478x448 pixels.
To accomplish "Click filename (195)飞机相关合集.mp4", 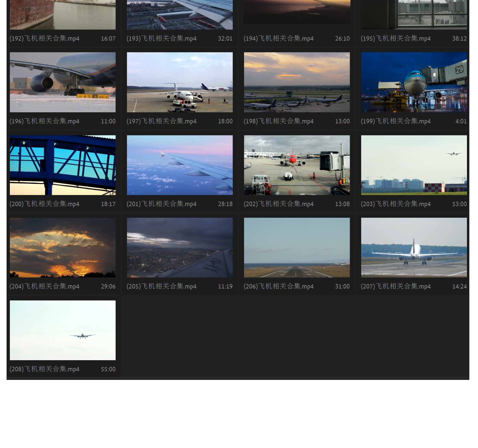I will pos(396,39).
